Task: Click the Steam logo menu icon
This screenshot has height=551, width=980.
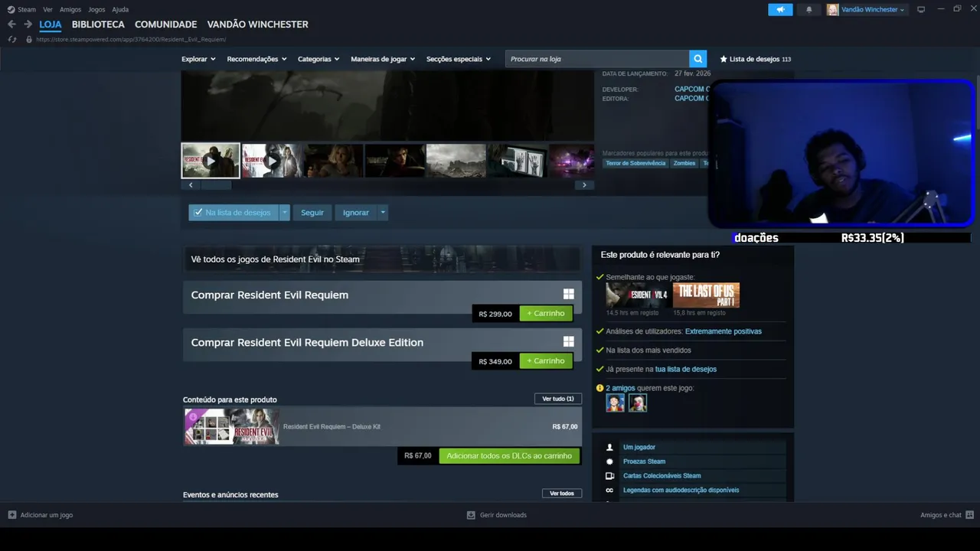Action: tap(11, 9)
